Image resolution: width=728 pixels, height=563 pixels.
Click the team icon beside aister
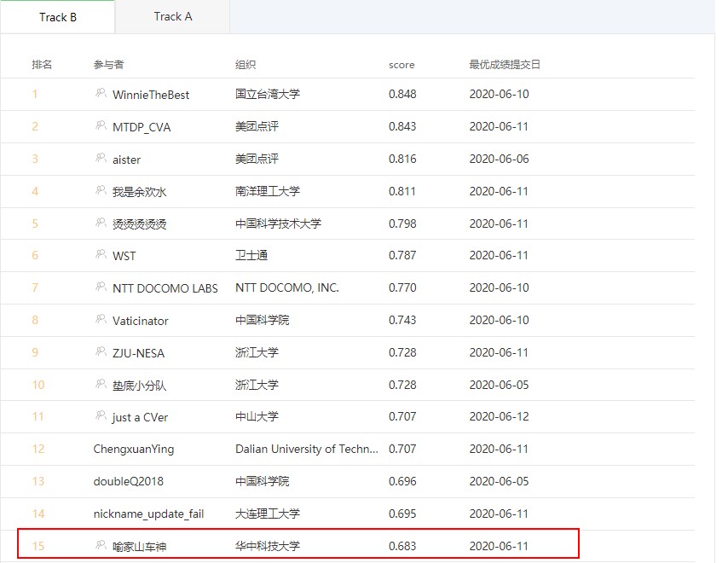coord(101,158)
